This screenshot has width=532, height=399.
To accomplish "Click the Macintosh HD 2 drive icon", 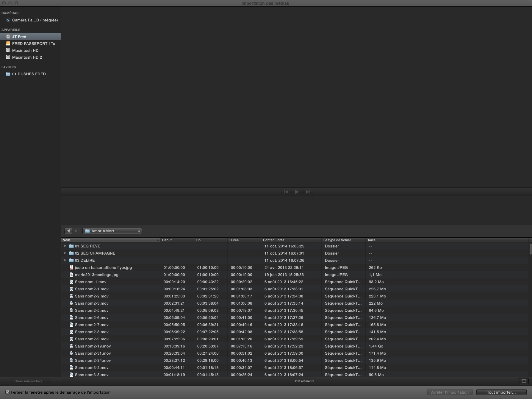I will click(x=8, y=57).
